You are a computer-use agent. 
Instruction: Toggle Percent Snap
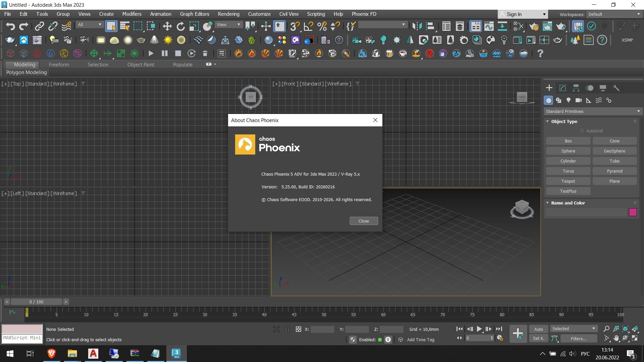[x=322, y=26]
